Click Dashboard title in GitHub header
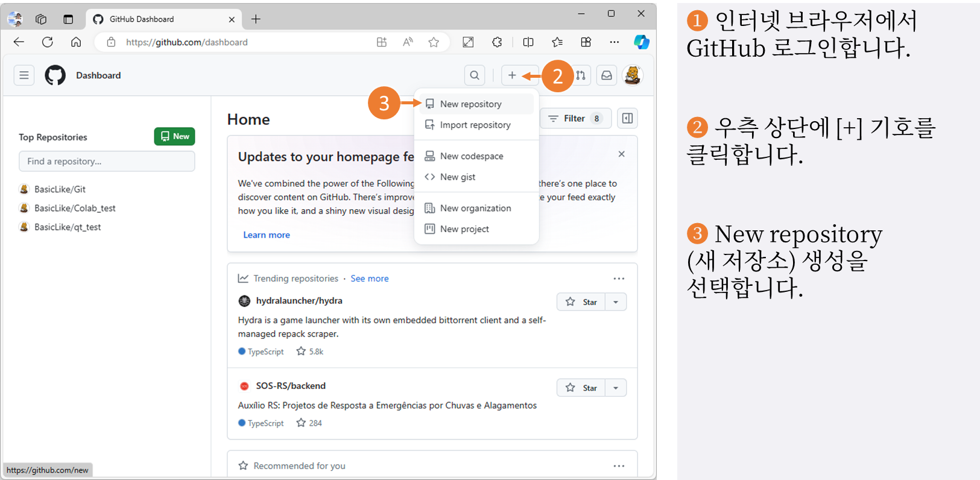This screenshot has width=980, height=480. pyautogui.click(x=98, y=75)
